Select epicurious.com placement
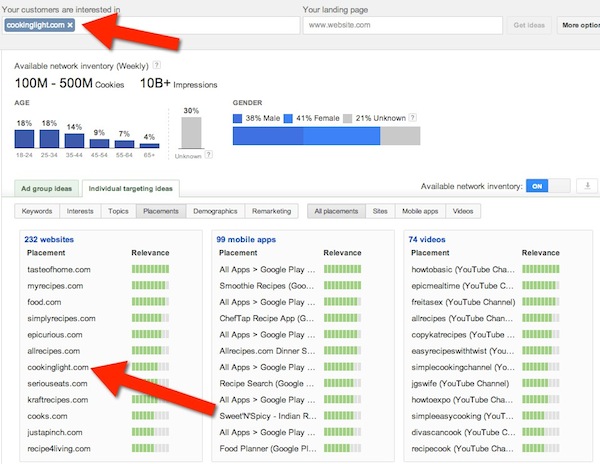600x464 pixels. click(55, 335)
